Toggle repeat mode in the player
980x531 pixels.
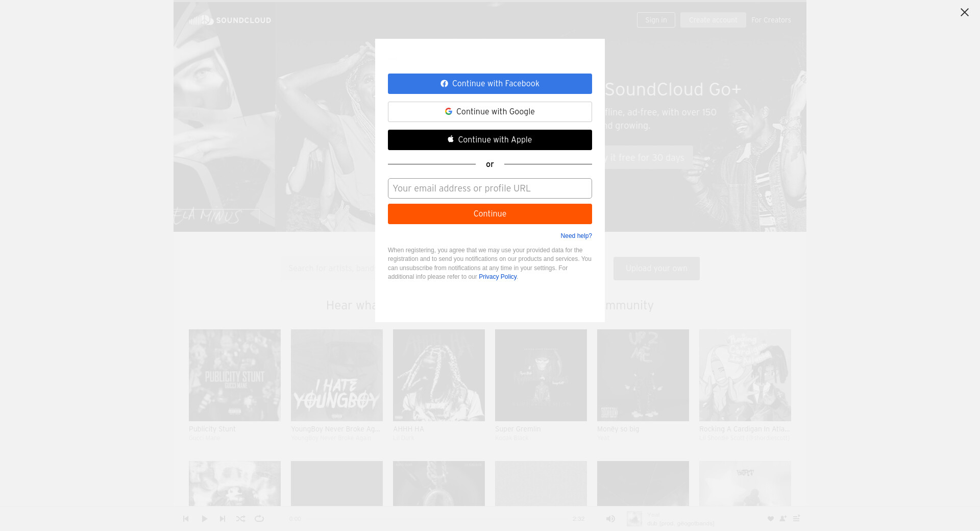[x=259, y=519]
